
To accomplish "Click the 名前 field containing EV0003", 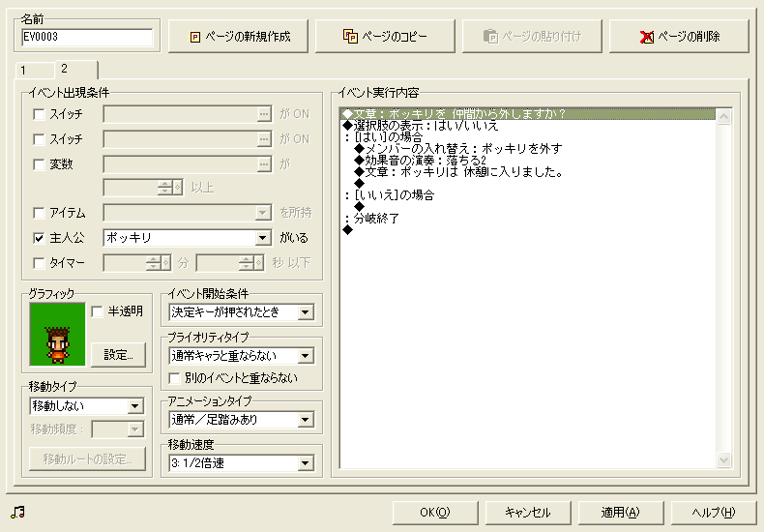I will point(87,37).
